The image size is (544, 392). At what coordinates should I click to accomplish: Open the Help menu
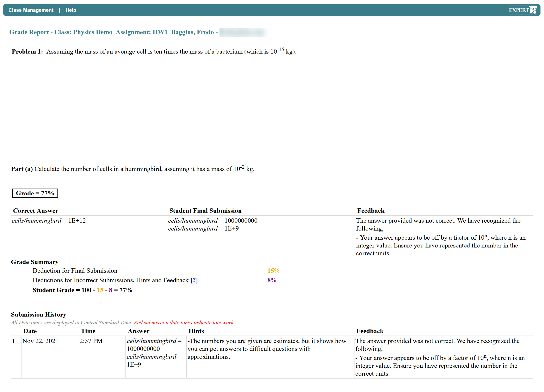click(71, 10)
